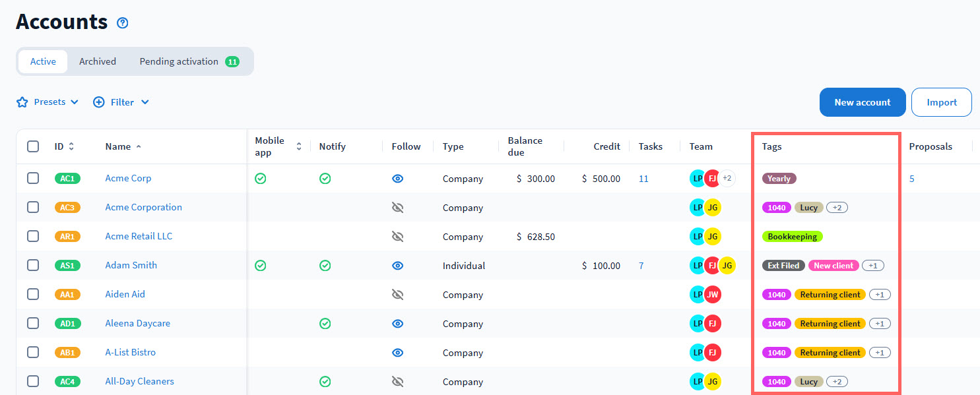Screen dimensions: 980x395
Task: Click the AC1 ID badge
Action: tap(67, 179)
